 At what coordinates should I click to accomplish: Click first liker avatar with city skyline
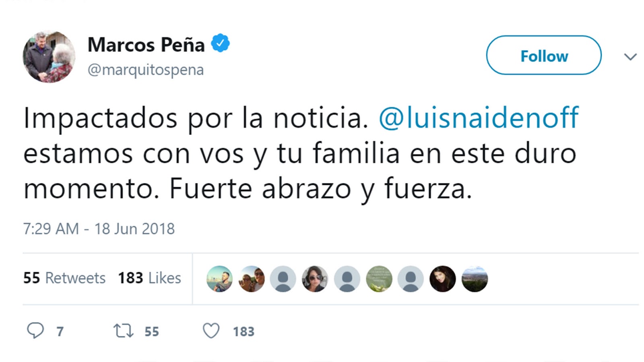coord(219,279)
